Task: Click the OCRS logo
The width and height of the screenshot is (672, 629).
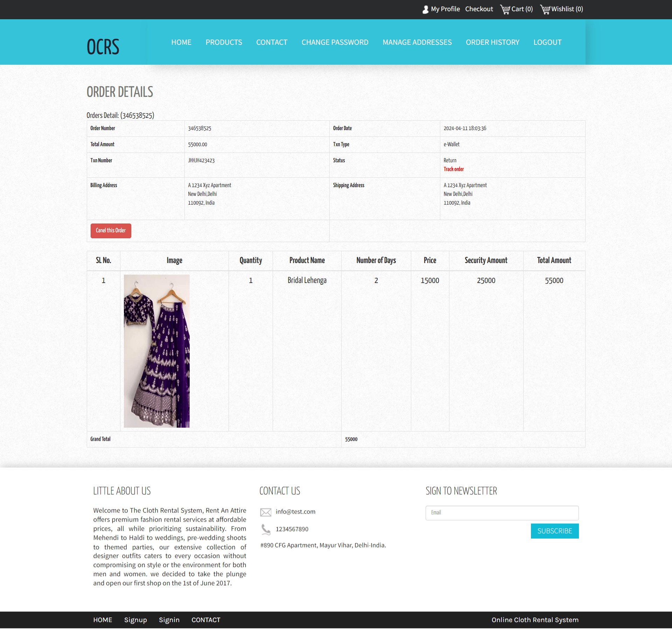Action: (x=103, y=45)
